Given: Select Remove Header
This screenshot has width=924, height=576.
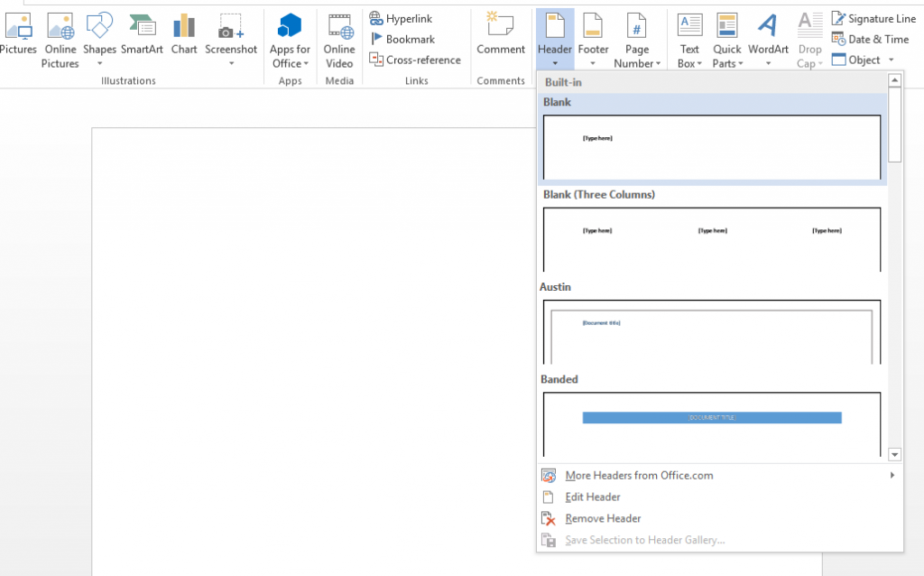Looking at the screenshot, I should (x=602, y=518).
